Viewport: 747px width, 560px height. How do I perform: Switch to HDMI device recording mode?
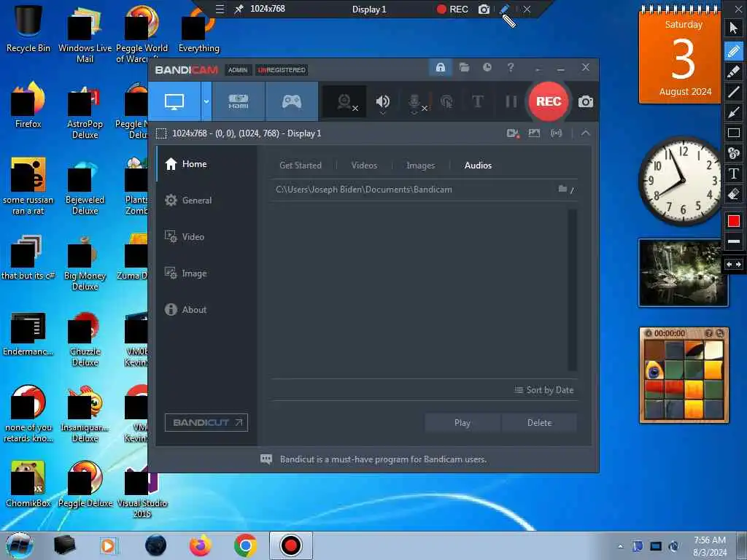click(239, 101)
